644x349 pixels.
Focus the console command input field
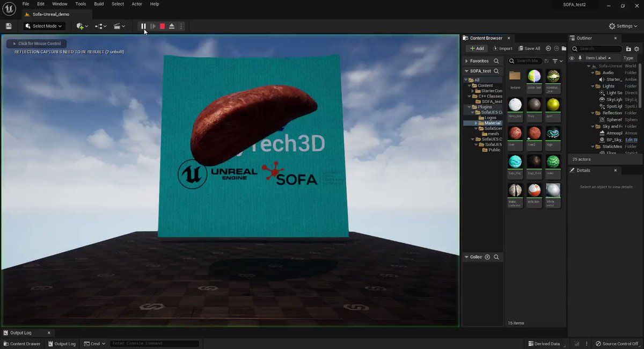[x=155, y=344]
